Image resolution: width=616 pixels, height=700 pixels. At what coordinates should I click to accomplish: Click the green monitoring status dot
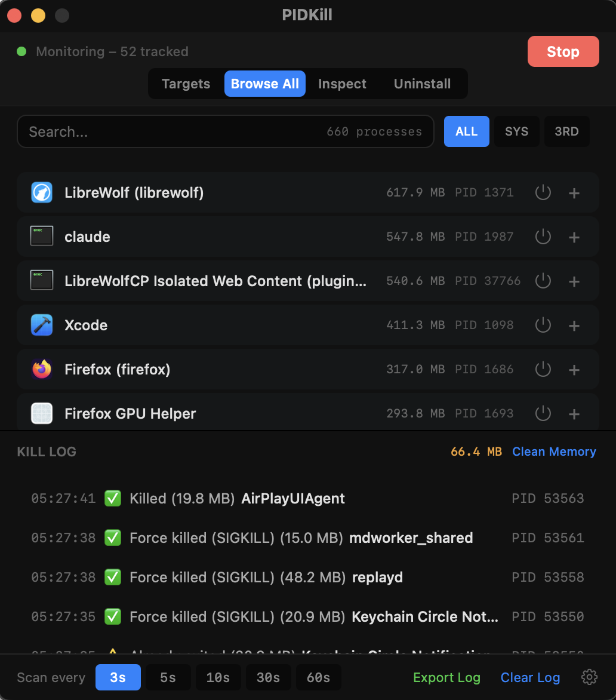coord(21,51)
